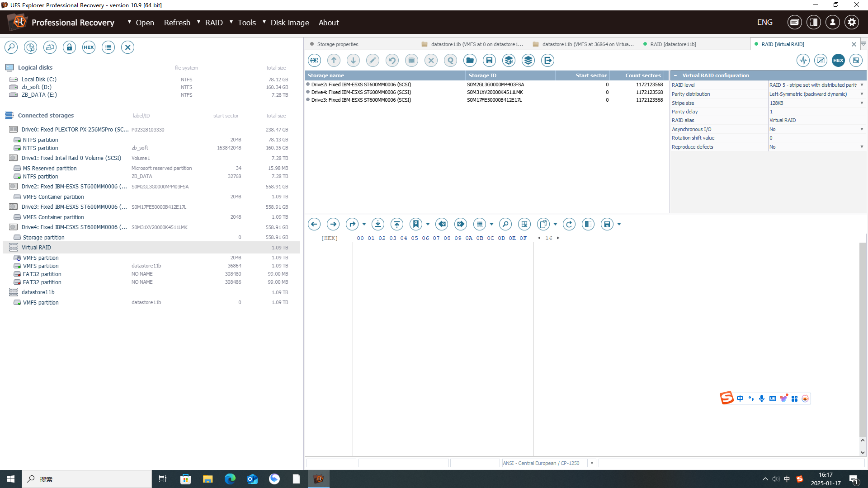This screenshot has width=868, height=488.
Task: Open dropdown arrow next to save icon in hex toolbar
Action: 619,224
